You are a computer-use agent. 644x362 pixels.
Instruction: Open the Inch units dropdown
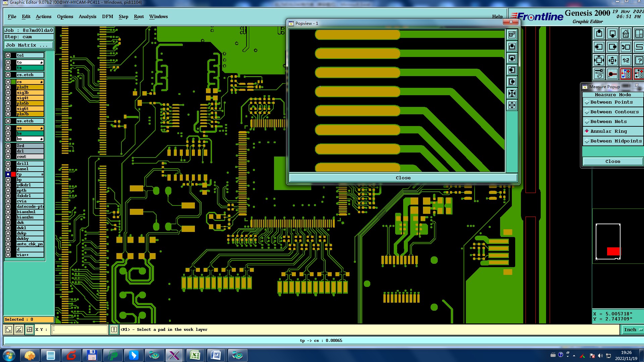[x=632, y=330]
